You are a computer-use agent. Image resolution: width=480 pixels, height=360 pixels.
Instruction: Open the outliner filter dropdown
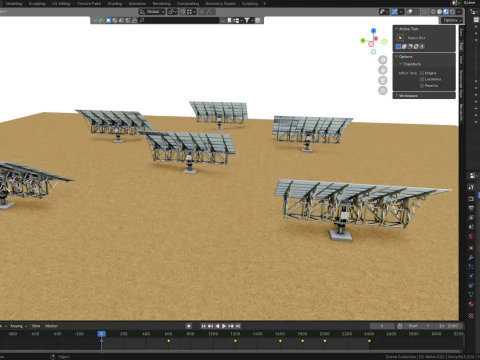point(248,20)
